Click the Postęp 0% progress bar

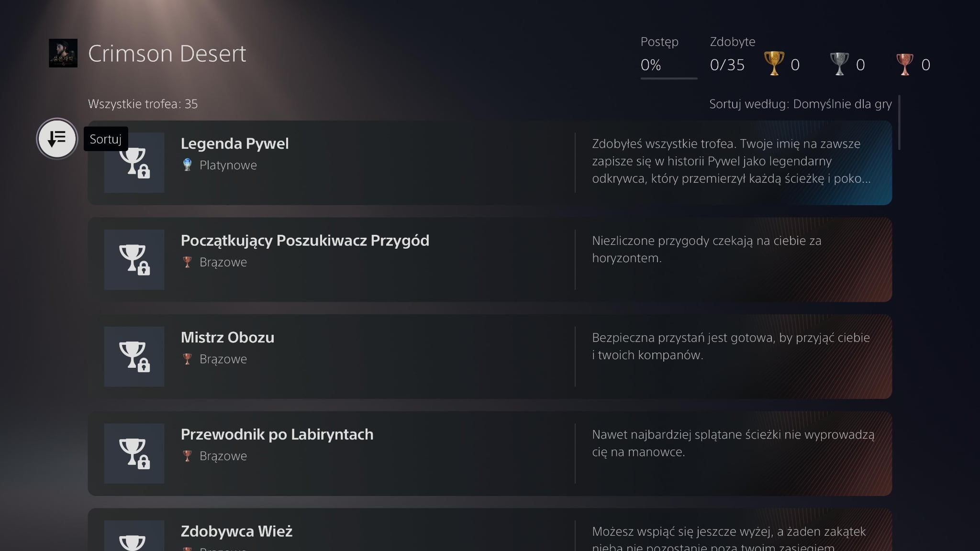pyautogui.click(x=668, y=78)
